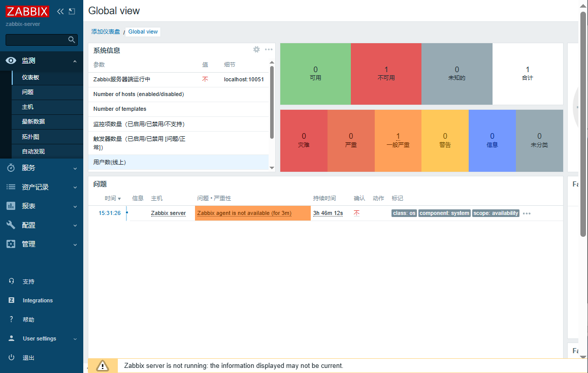
Task: Click the bar chart icon beside 报表
Action: [11, 206]
